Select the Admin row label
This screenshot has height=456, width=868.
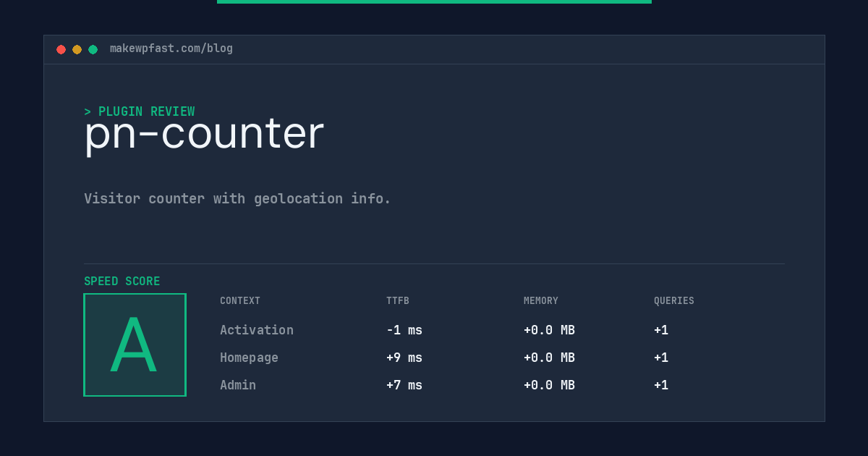pyautogui.click(x=238, y=385)
